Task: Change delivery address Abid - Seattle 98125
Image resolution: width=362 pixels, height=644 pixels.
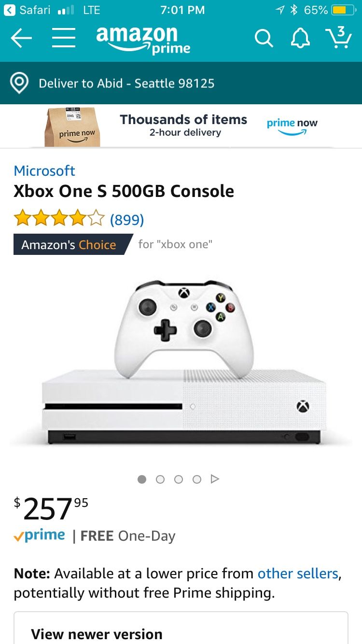Action: (126, 83)
